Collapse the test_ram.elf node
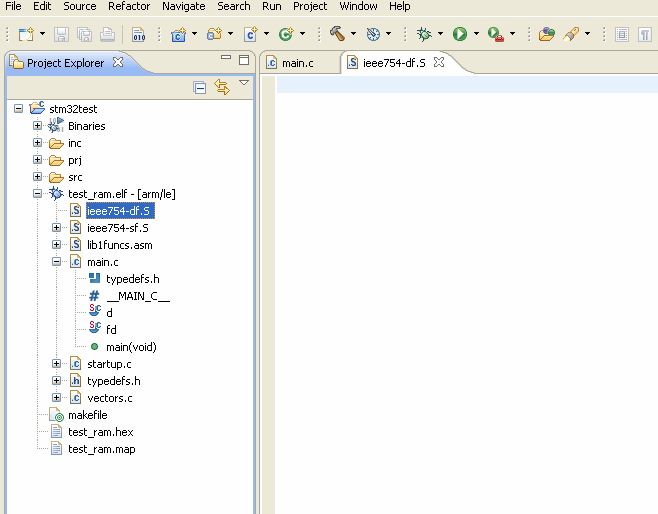Image resolution: width=658 pixels, height=514 pixels. (37, 193)
